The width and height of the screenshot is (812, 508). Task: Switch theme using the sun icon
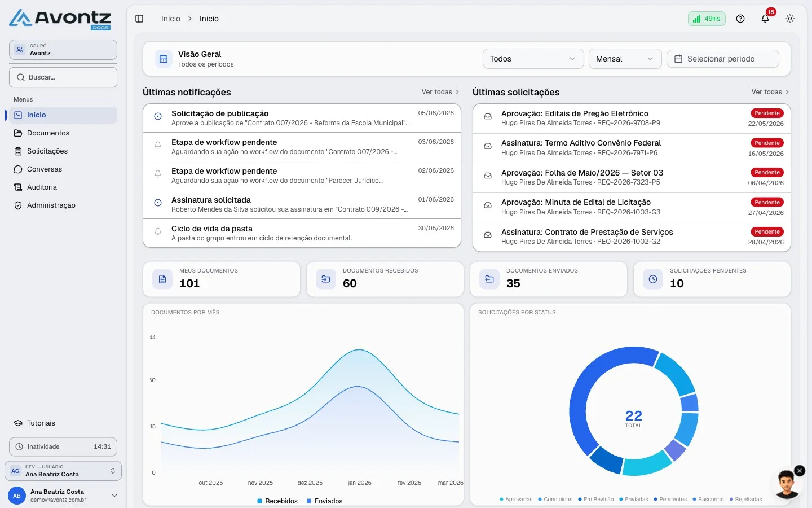790,19
